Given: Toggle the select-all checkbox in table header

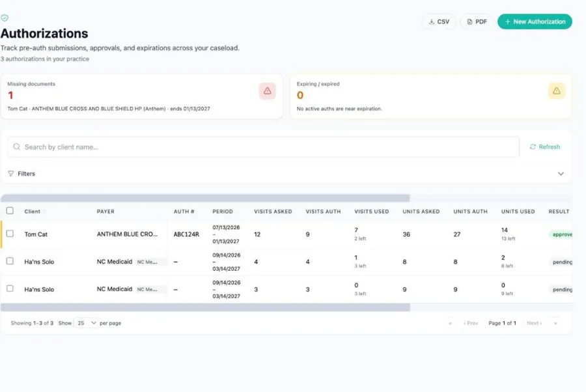Looking at the screenshot, I should [10, 211].
